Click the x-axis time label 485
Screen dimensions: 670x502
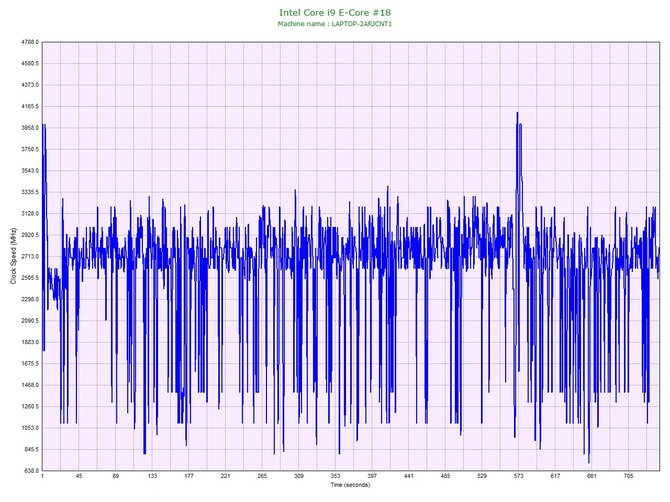pyautogui.click(x=445, y=476)
